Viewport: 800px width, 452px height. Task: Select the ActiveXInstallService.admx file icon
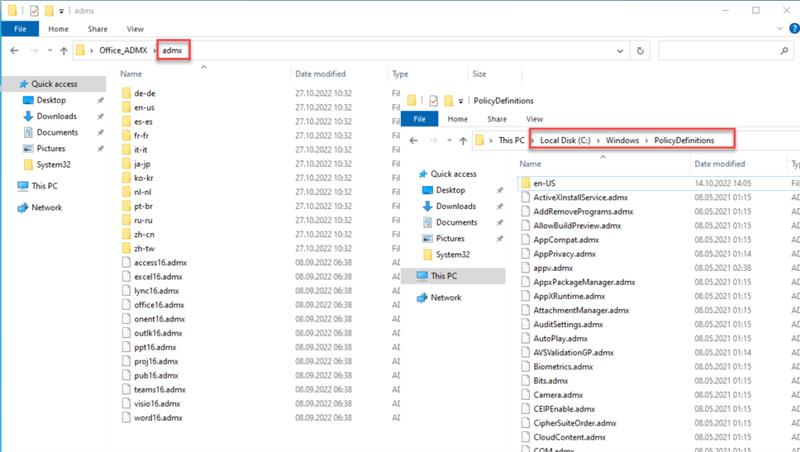pos(526,197)
